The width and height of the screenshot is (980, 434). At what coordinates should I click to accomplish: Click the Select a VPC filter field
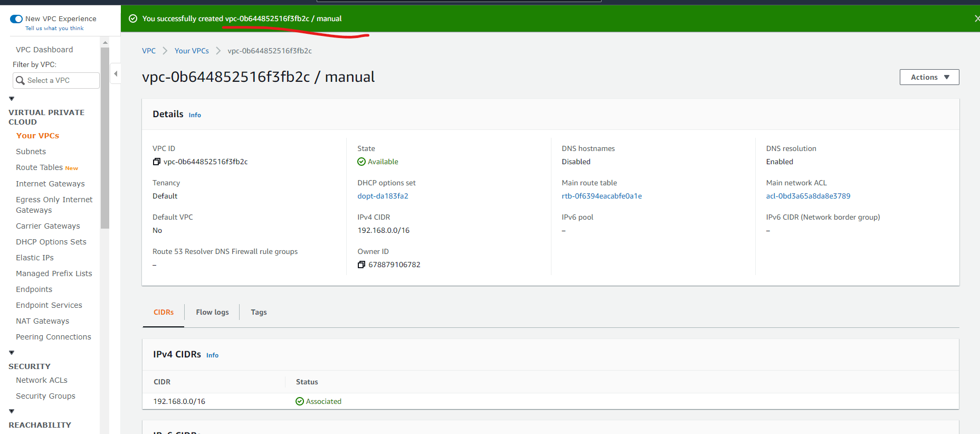click(56, 80)
